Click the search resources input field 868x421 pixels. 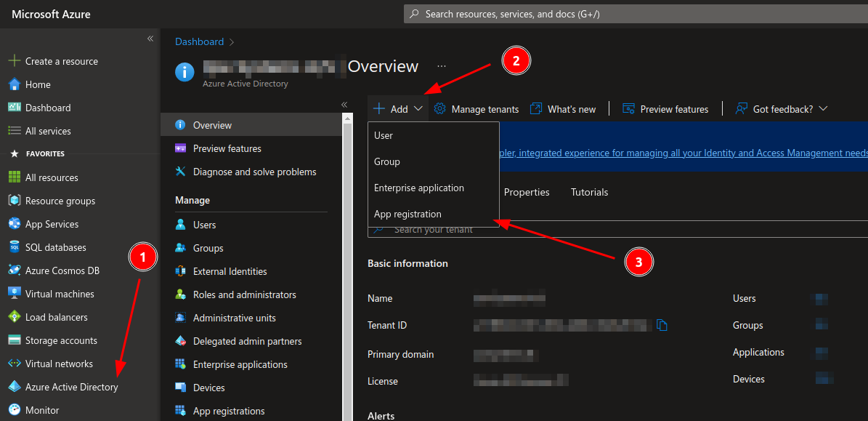[x=636, y=14]
